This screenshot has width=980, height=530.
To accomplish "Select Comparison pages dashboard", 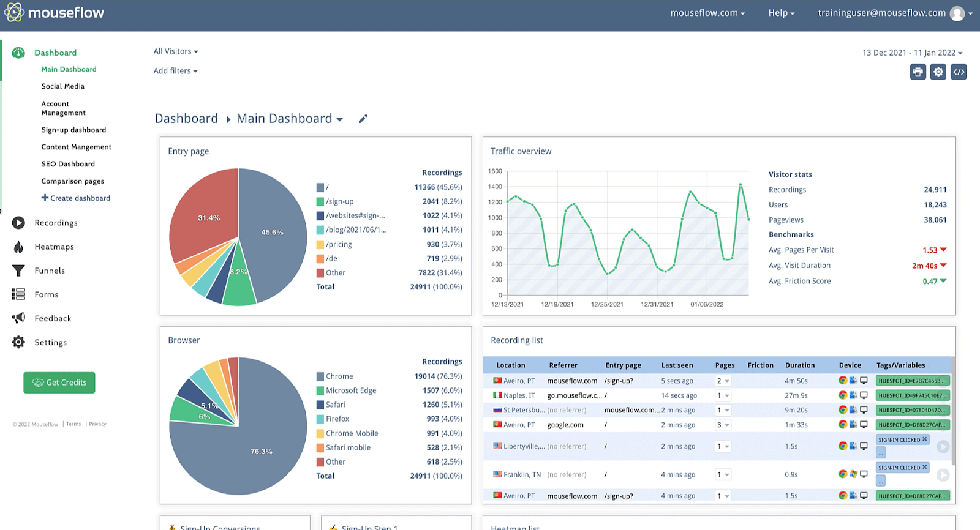I will coord(72,181).
